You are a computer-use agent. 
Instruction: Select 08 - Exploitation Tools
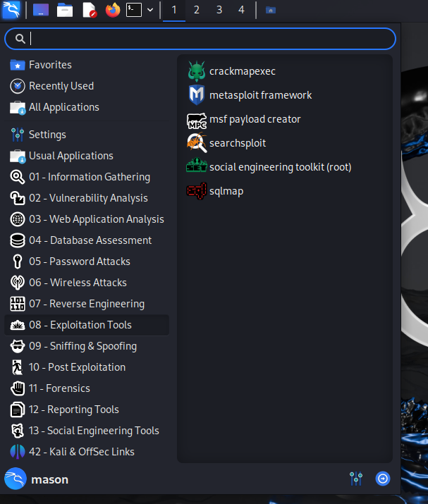pos(87,325)
